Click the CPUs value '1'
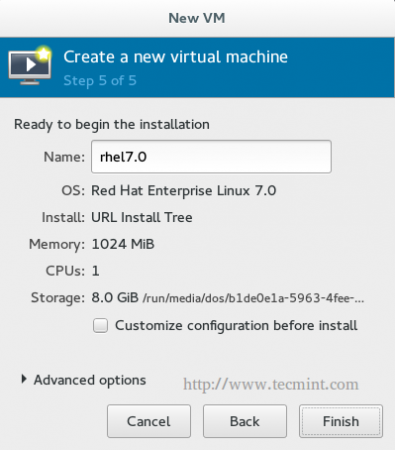This screenshot has width=395, height=450. click(x=96, y=271)
